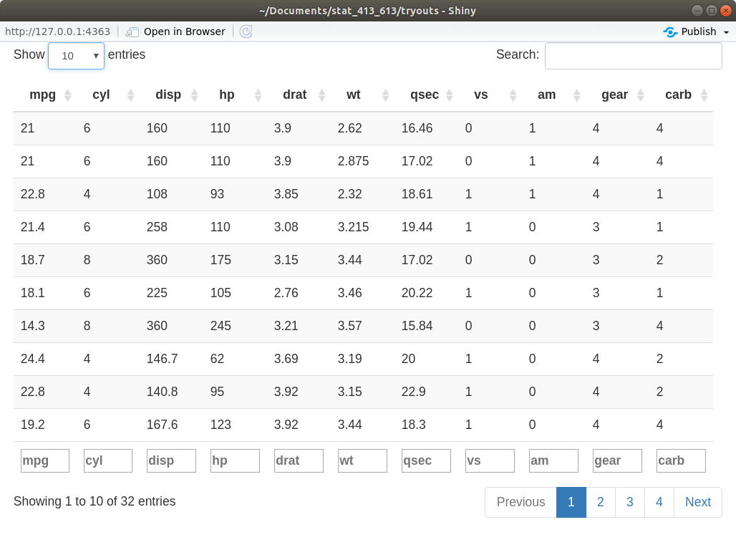Minimize the Shiny window
Screen dimensions: 736x560
697,10
